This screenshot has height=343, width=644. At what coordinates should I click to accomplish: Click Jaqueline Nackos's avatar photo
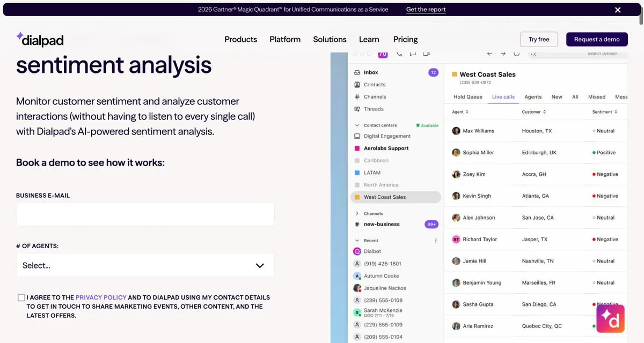click(x=357, y=288)
